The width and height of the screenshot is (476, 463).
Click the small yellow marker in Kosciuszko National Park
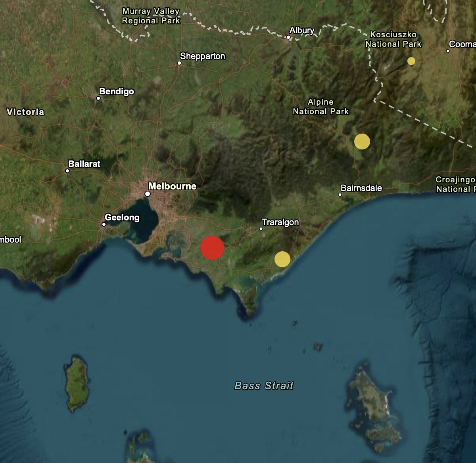tap(411, 61)
